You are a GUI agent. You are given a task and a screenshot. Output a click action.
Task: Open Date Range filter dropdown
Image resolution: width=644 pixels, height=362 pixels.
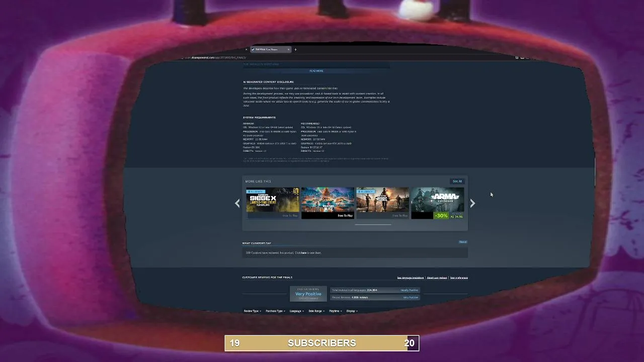316,311
